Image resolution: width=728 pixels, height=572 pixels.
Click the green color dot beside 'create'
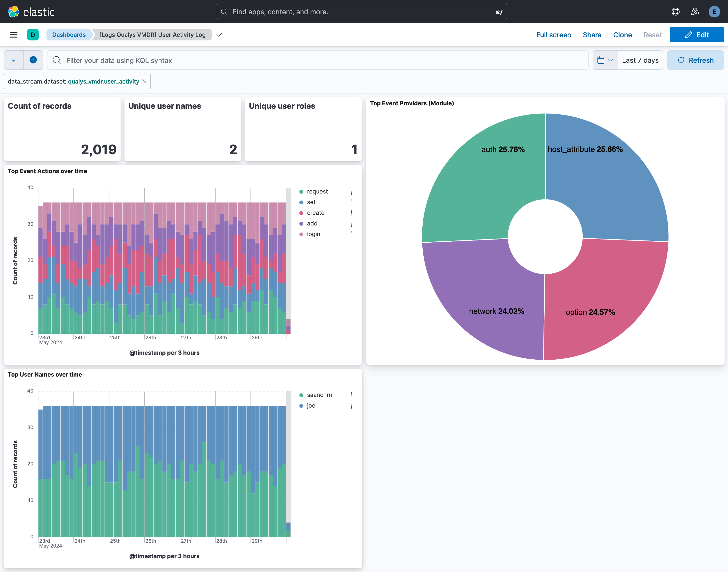point(302,213)
